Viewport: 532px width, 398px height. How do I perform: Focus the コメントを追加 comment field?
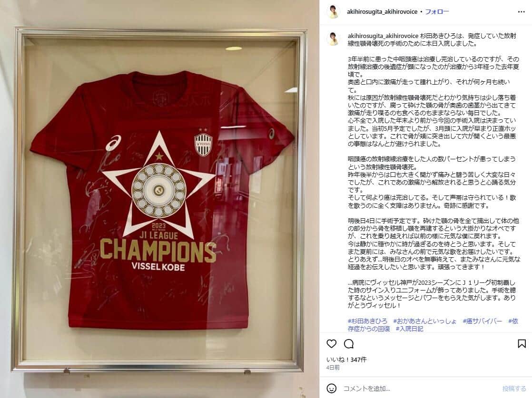pyautogui.click(x=420, y=388)
